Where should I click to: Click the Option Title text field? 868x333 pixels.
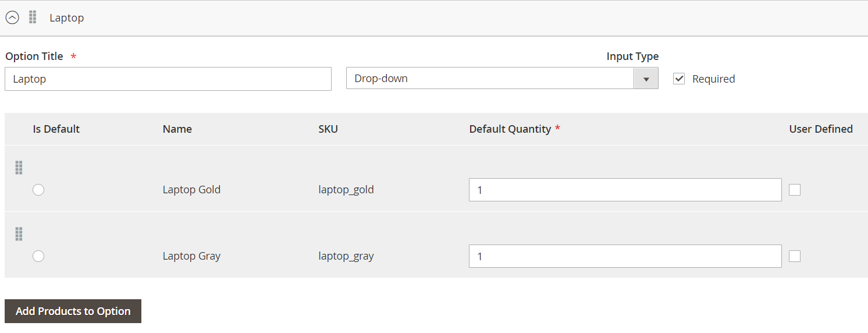pyautogui.click(x=168, y=79)
